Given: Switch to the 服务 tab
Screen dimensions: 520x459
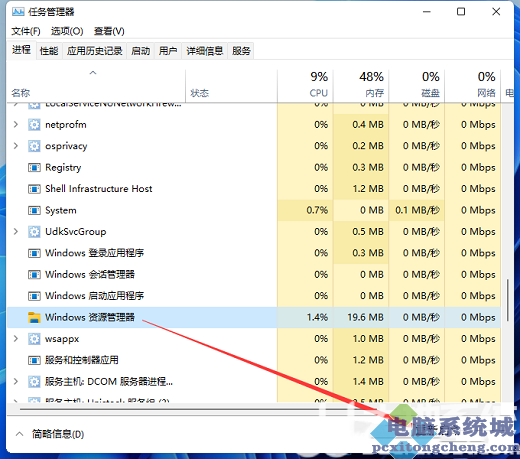Looking at the screenshot, I should click(x=241, y=51).
